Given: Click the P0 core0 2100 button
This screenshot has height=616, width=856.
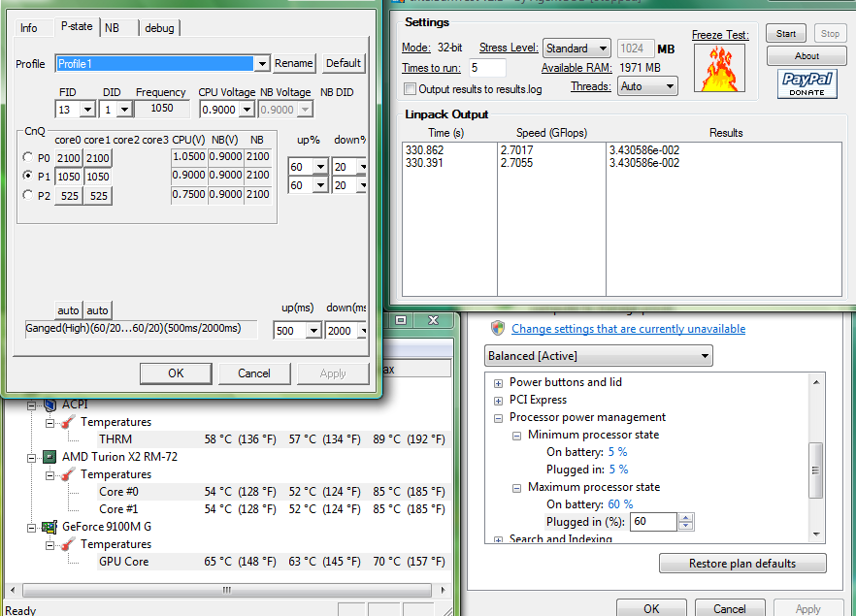Looking at the screenshot, I should pyautogui.click(x=69, y=158).
